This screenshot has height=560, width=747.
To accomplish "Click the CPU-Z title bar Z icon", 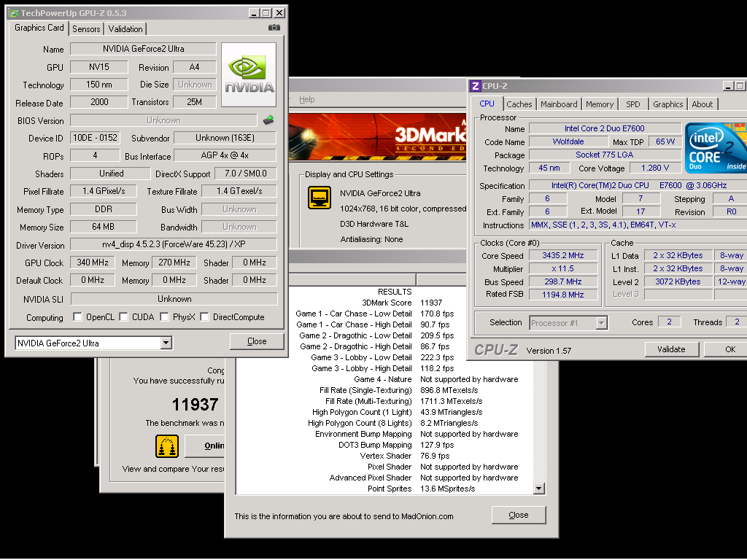I will tap(475, 86).
